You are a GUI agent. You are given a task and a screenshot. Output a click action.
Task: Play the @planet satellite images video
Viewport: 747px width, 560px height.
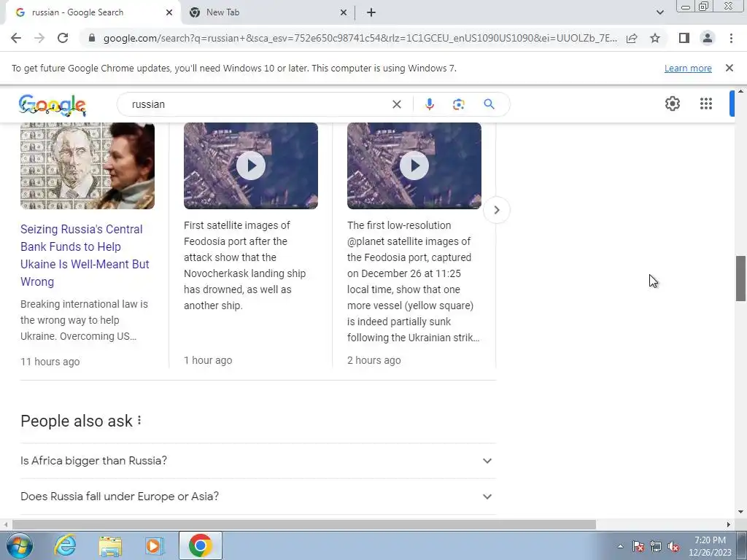pos(414,166)
